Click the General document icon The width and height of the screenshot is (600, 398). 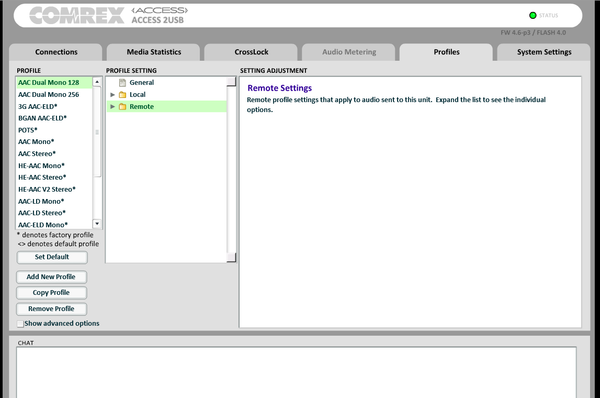click(122, 83)
